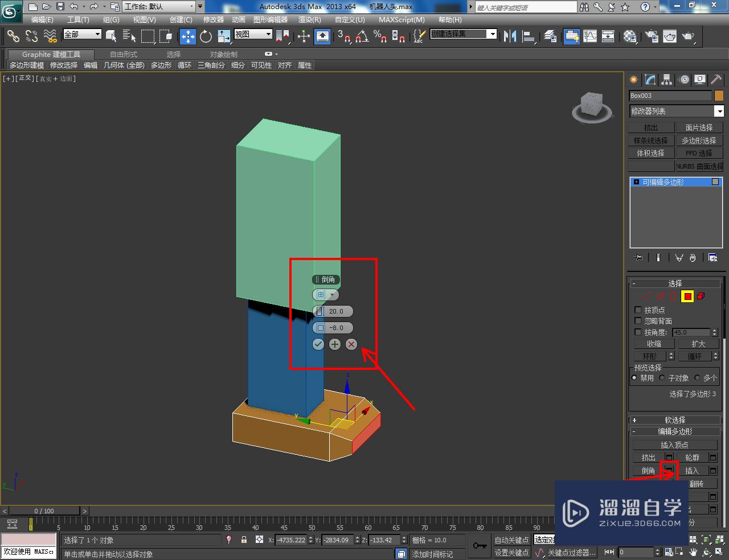Image resolution: width=729 pixels, height=560 pixels.
Task: Open the 修改器 menu
Action: point(214,20)
